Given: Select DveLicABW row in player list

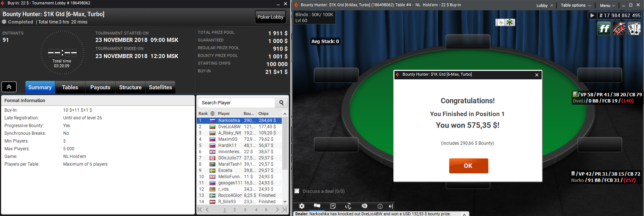Looking at the screenshot, I should click(239, 127).
